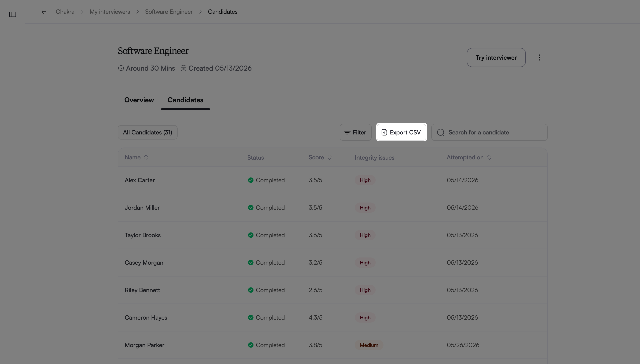Sort by Attempted on column arrows

coord(489,157)
